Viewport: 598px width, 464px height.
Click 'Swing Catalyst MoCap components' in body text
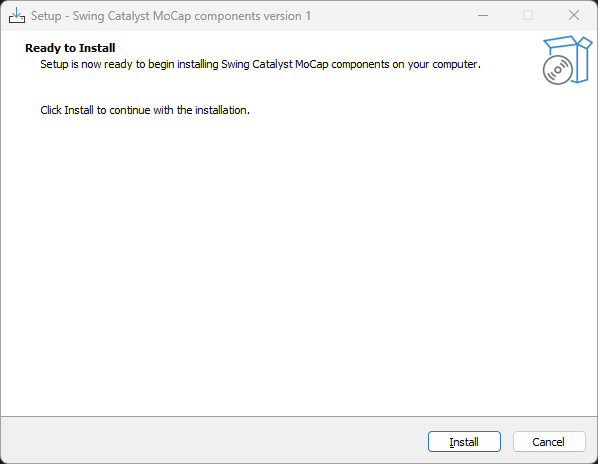click(305, 64)
